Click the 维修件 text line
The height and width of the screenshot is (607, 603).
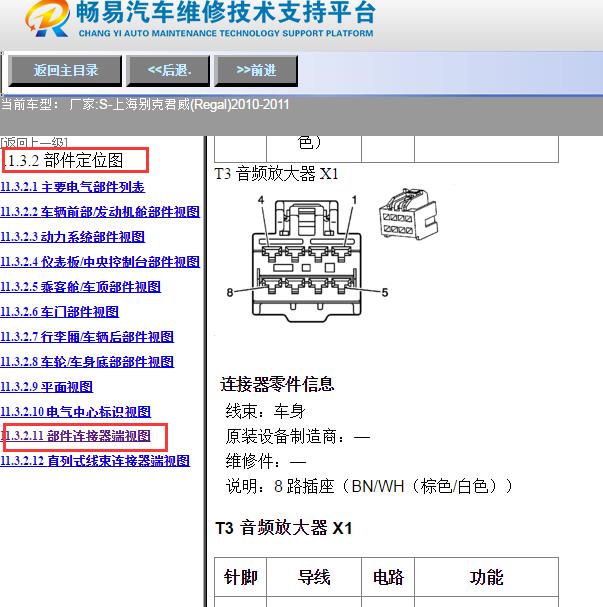(x=266, y=461)
